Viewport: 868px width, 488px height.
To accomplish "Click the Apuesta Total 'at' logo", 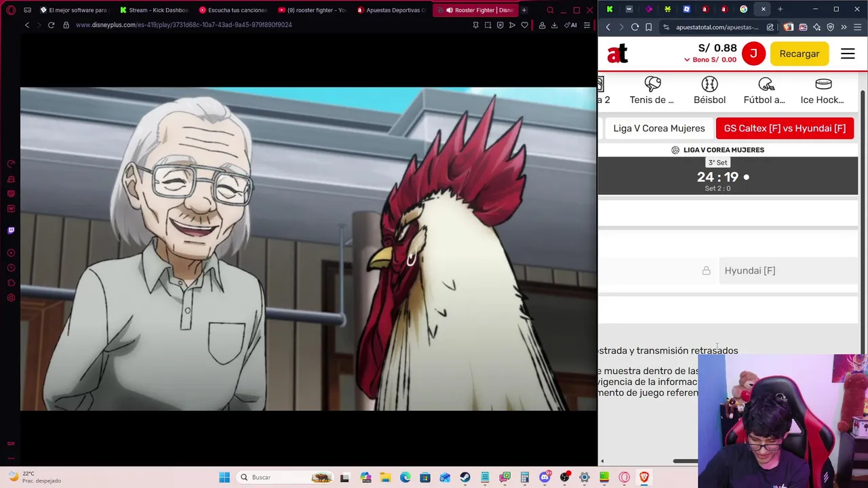I will tap(617, 54).
